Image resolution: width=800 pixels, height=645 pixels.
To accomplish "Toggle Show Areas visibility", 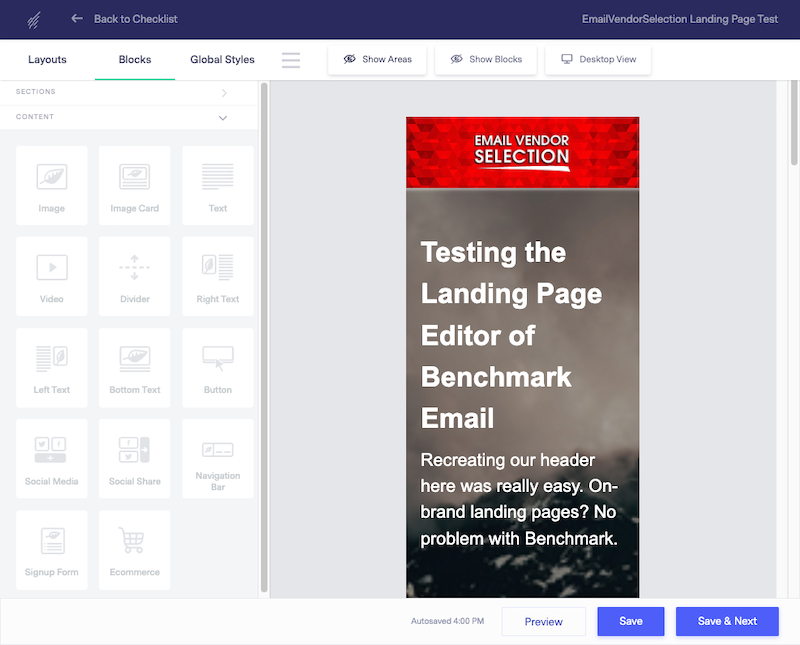I will pyautogui.click(x=377, y=59).
